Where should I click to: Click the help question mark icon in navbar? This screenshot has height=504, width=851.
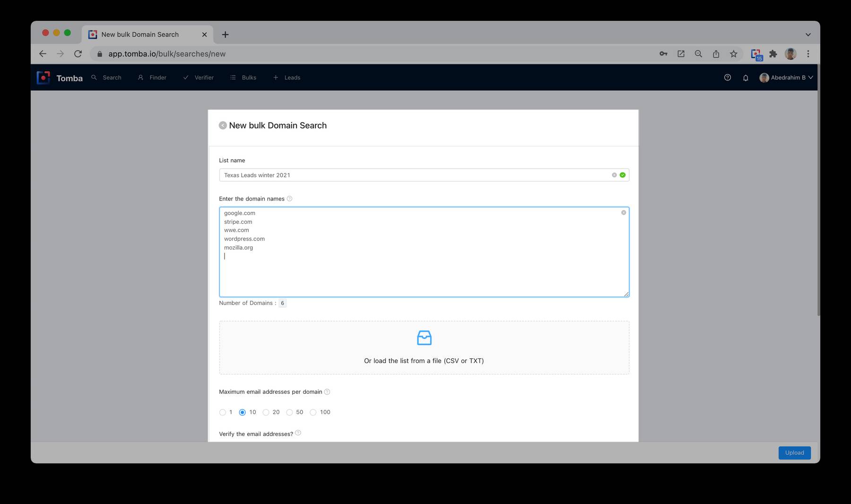pyautogui.click(x=728, y=78)
